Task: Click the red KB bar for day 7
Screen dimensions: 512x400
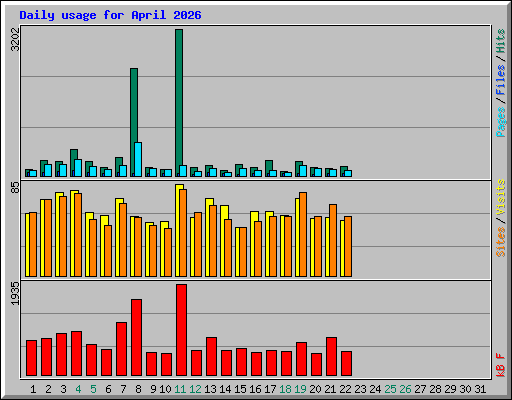Action: [x=121, y=349]
